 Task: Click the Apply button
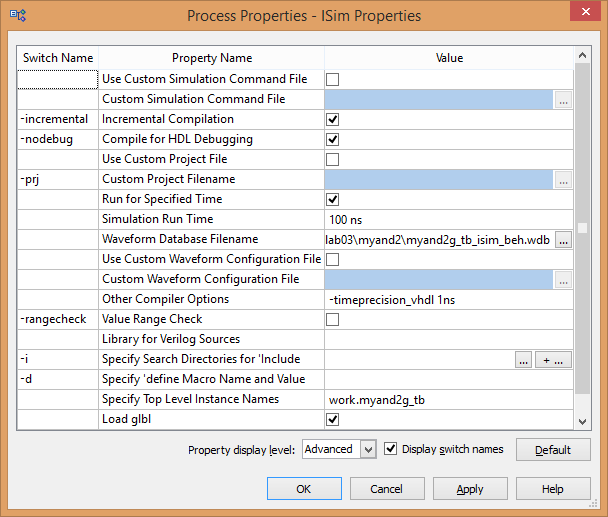(x=470, y=489)
